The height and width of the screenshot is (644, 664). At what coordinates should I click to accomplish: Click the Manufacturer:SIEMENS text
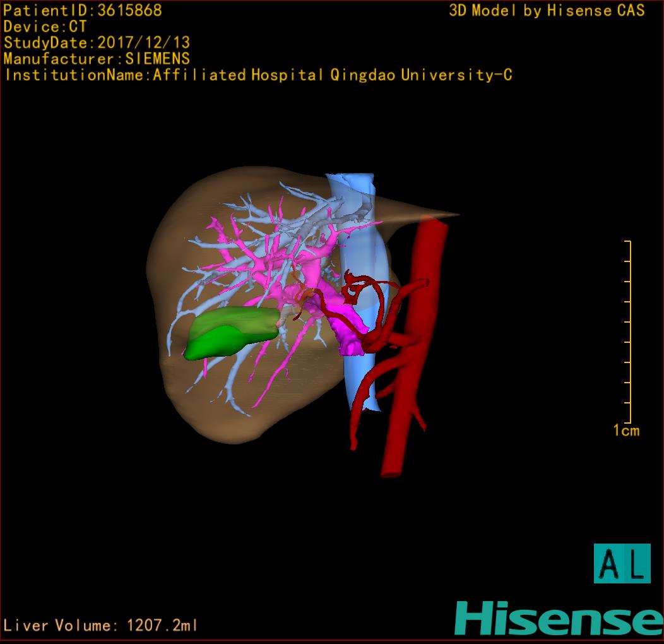pos(97,59)
